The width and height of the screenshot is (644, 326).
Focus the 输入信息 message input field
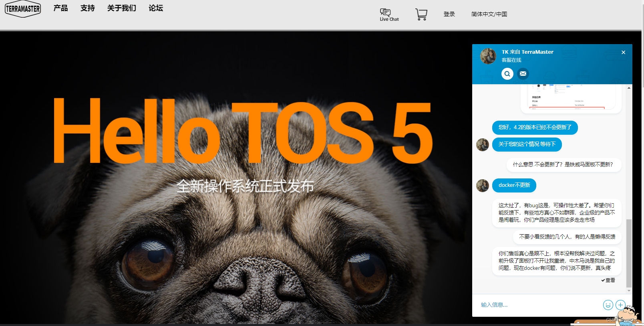coord(539,305)
